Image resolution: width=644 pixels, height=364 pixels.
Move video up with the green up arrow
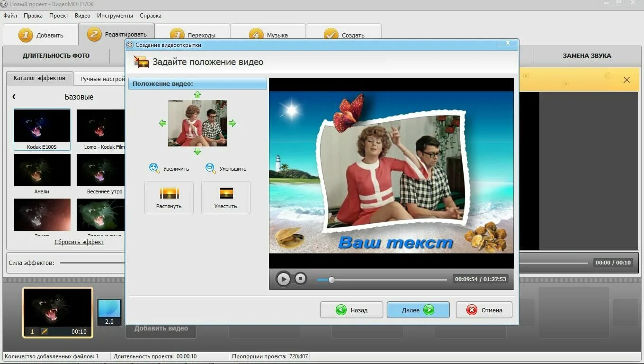pyautogui.click(x=197, y=95)
